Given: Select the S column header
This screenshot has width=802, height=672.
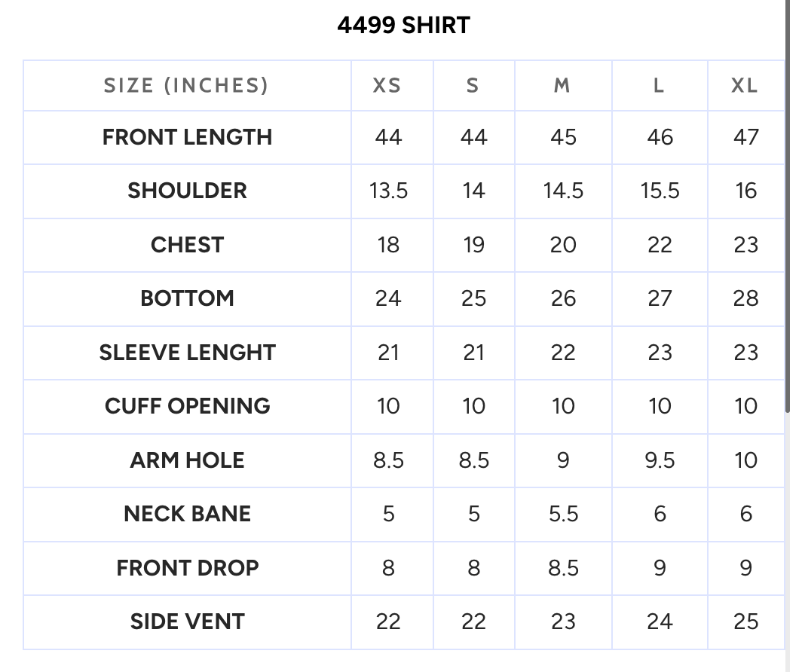Looking at the screenshot, I should 473,85.
